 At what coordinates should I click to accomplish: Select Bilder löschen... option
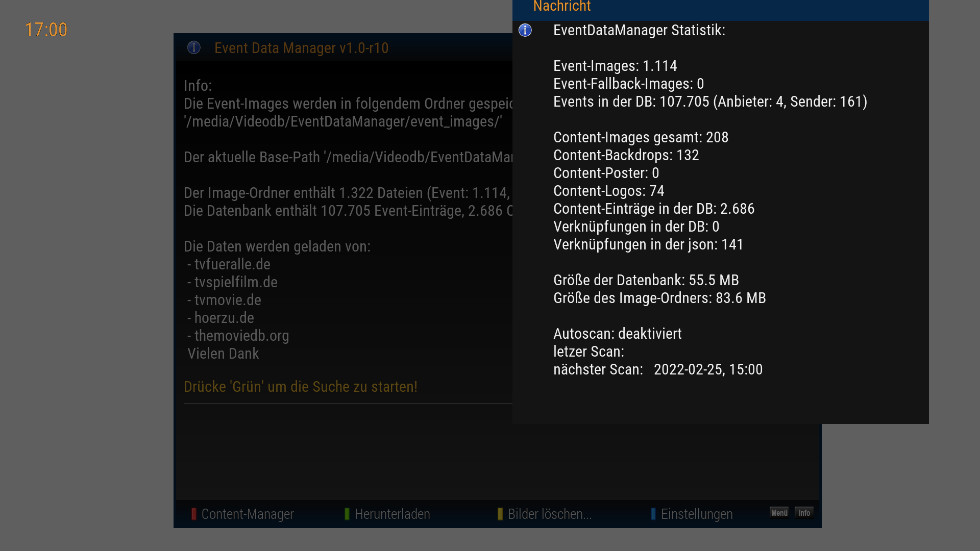point(550,514)
